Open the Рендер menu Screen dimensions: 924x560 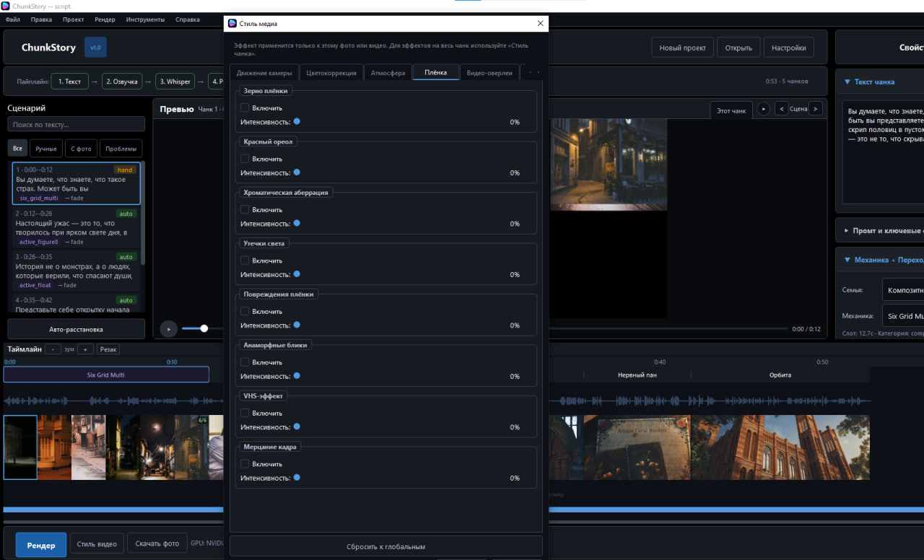click(x=105, y=19)
